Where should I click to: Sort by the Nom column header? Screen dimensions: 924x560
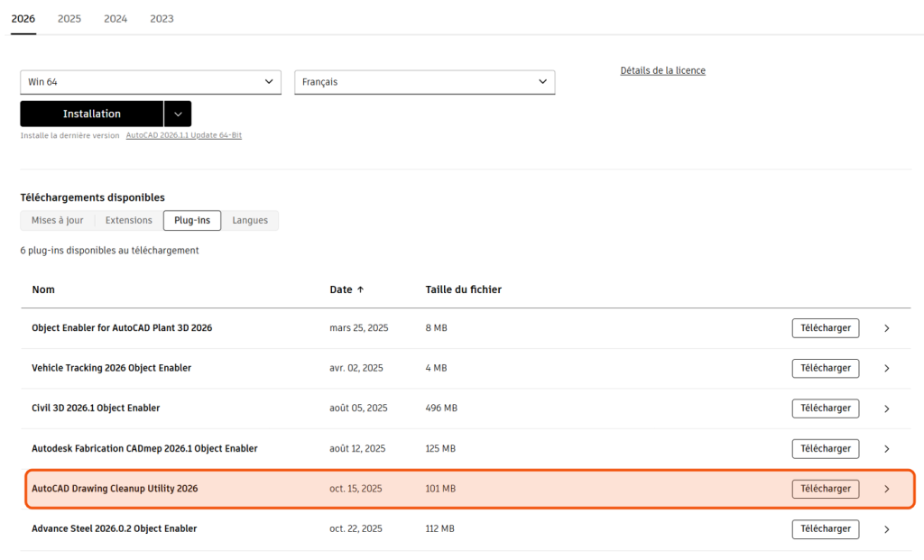[43, 289]
